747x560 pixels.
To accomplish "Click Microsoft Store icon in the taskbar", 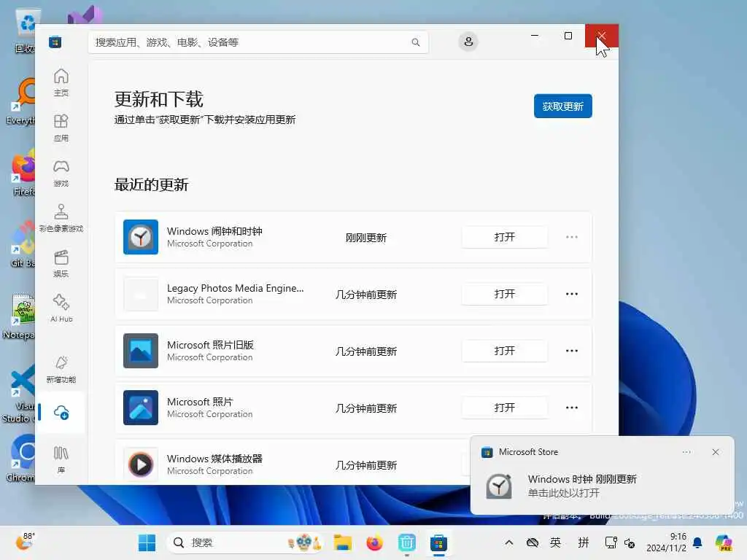I will coord(438,542).
